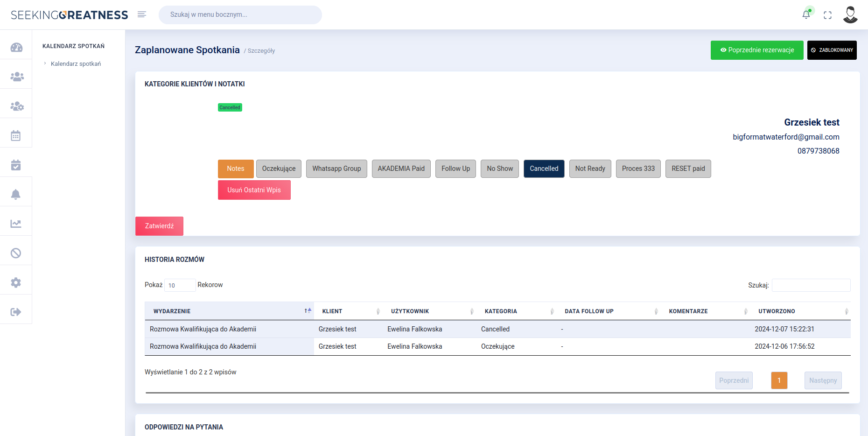Image resolution: width=868 pixels, height=436 pixels.
Task: Toggle the sidebar hamburger menu
Action: tap(142, 14)
